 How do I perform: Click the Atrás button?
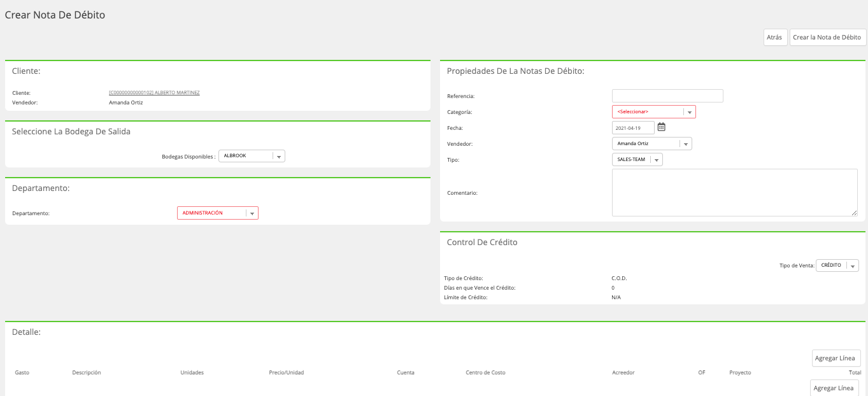coord(775,38)
